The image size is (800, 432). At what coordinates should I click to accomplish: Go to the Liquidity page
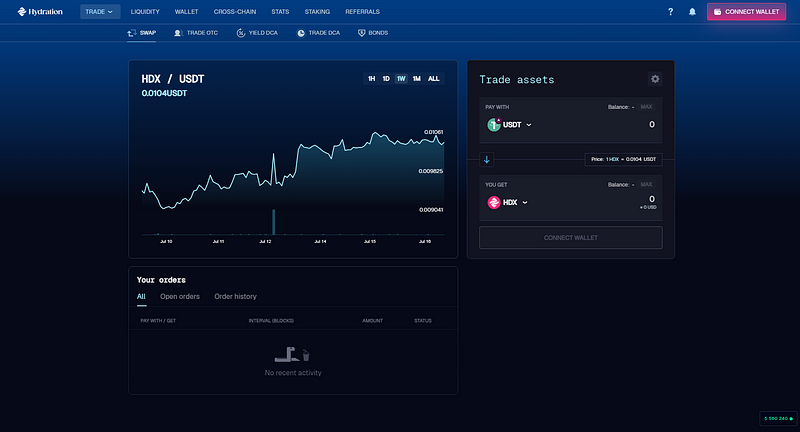(145, 12)
